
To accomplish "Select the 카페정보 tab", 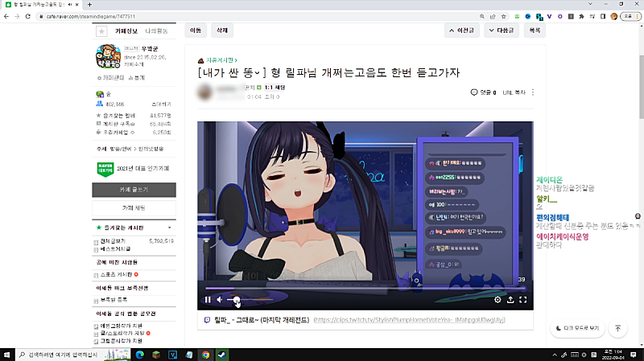I will (127, 30).
